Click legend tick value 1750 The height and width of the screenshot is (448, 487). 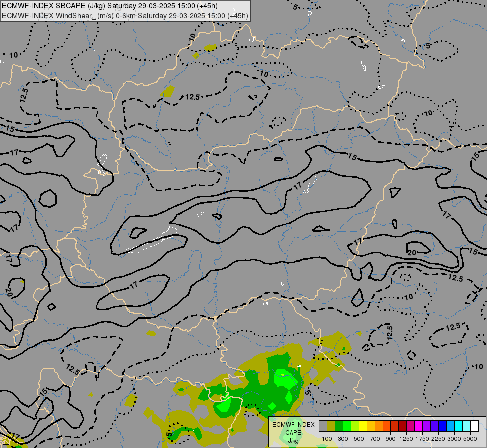point(422,439)
